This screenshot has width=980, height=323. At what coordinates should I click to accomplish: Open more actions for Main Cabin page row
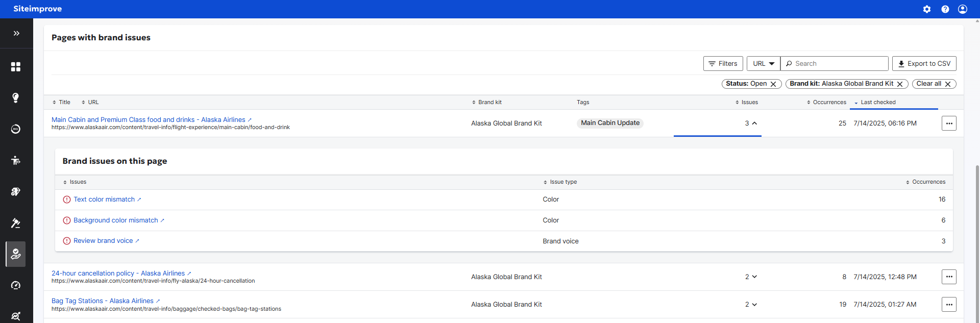pyautogui.click(x=949, y=123)
